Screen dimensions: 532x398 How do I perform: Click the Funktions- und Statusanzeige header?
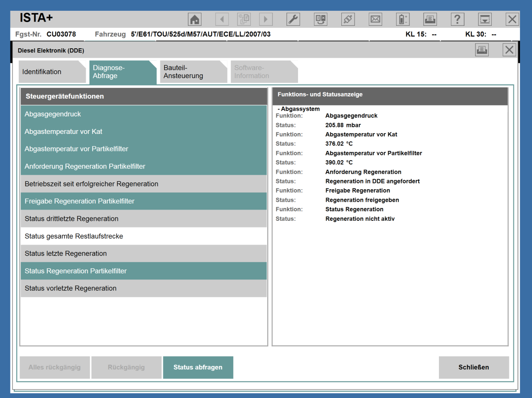pos(390,96)
